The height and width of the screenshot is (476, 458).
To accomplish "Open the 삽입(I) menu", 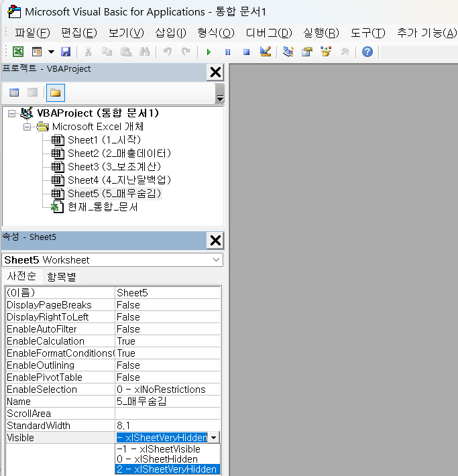I will coord(171,33).
